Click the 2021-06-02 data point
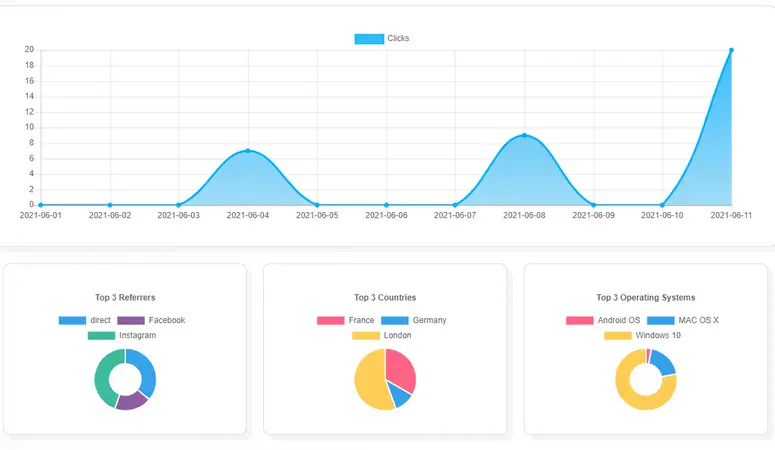This screenshot has height=450, width=775. 110,205
